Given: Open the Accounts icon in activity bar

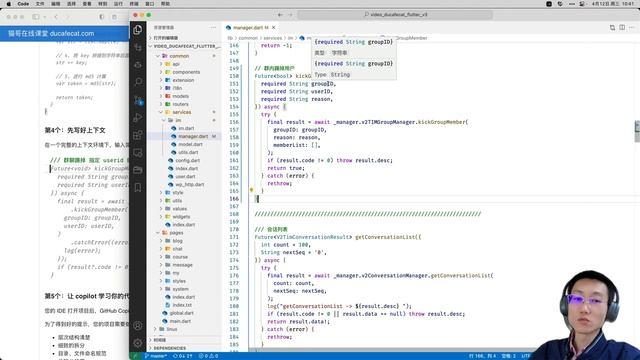Looking at the screenshot, I should point(138,326).
